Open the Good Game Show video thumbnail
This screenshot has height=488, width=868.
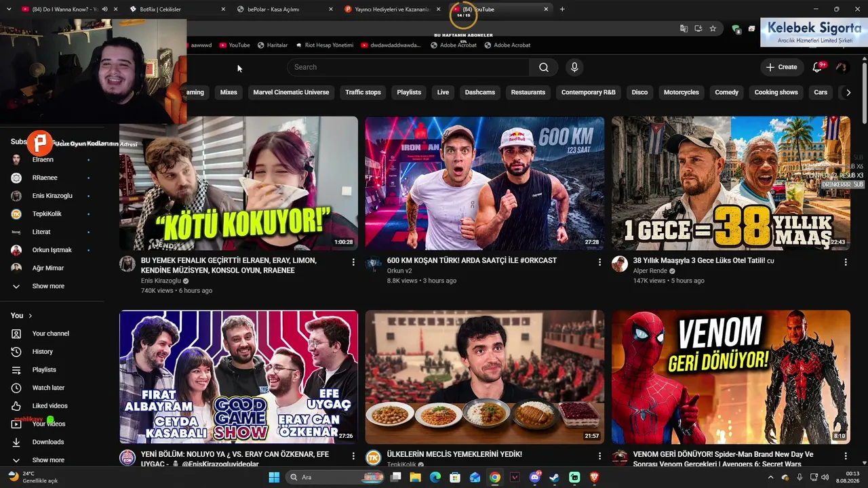239,378
